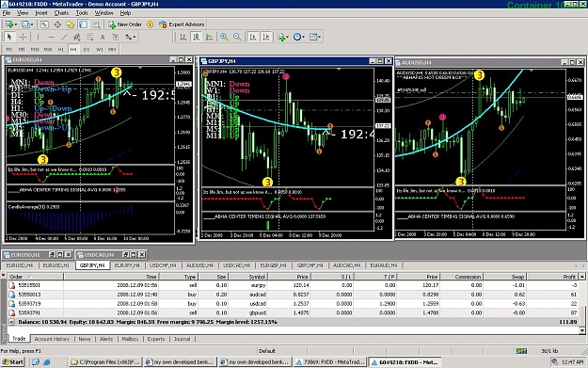The height and width of the screenshot is (368, 588).
Task: Set timeframe to H1
Action: pyautogui.click(x=61, y=49)
